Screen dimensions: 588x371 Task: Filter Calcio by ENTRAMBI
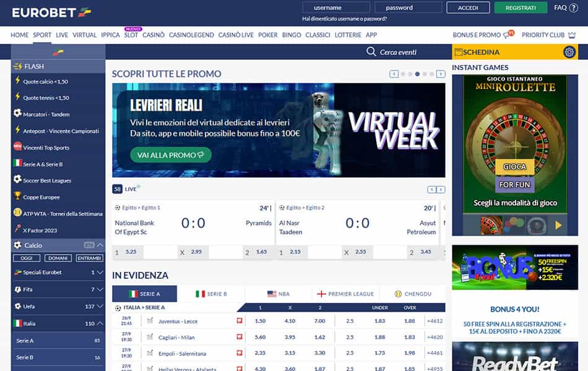pyautogui.click(x=89, y=258)
